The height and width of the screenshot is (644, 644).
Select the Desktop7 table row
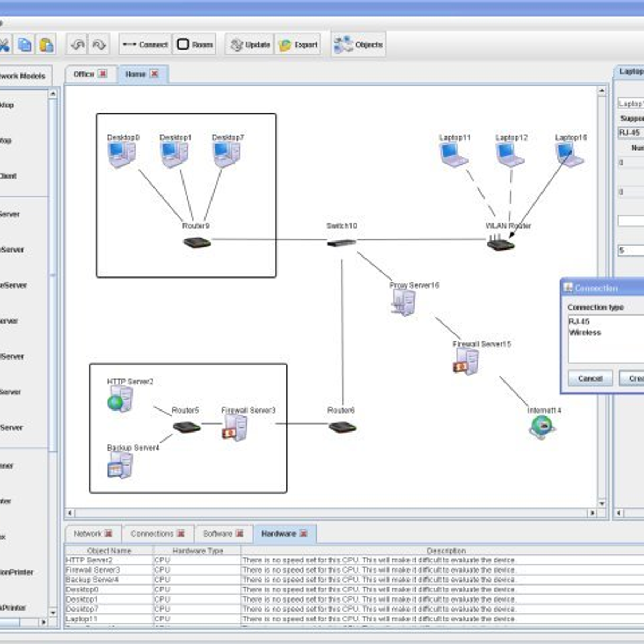click(x=354, y=609)
